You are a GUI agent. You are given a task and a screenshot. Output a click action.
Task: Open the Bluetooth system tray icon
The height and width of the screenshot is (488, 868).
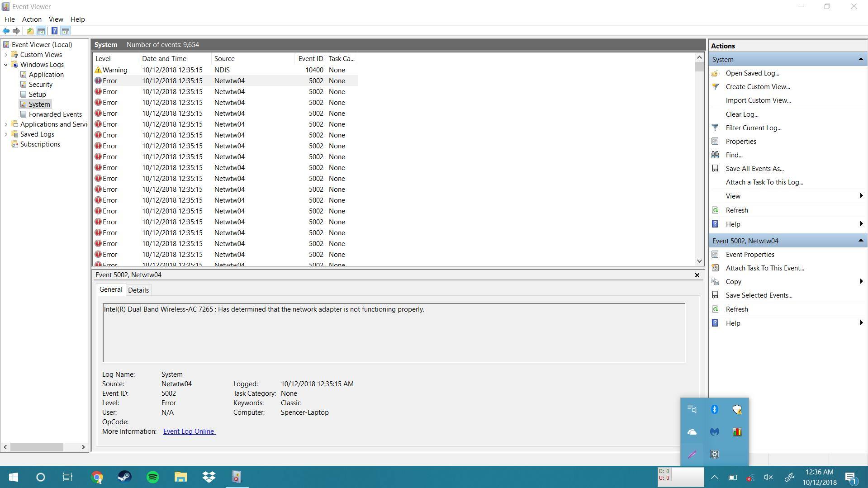[x=715, y=409]
